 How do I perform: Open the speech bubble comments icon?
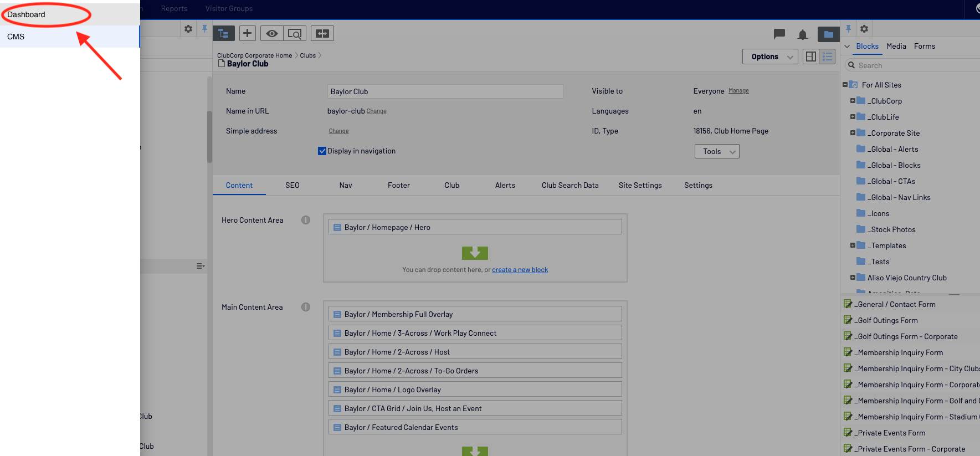tap(779, 34)
